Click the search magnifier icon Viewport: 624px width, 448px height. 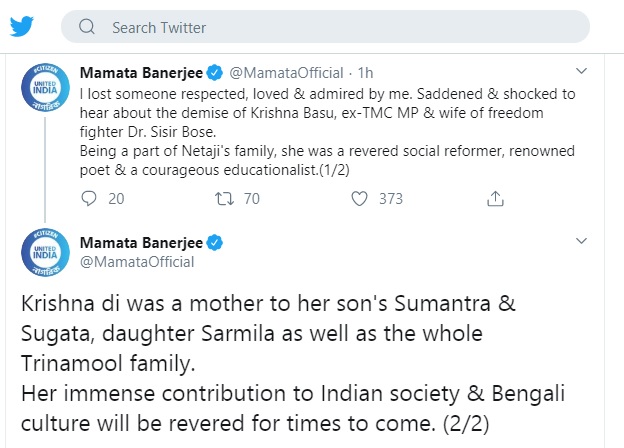pos(87,27)
